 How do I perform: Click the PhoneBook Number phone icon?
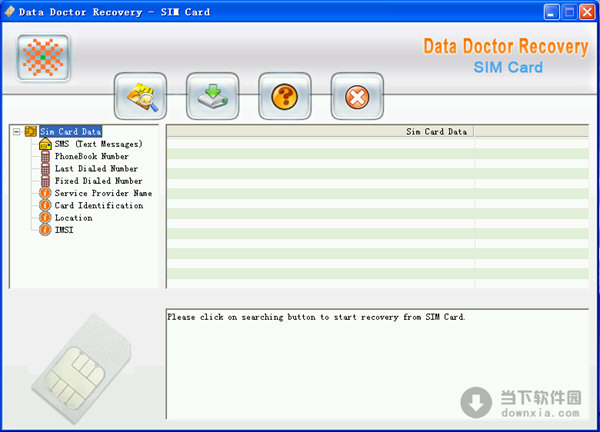tap(45, 156)
